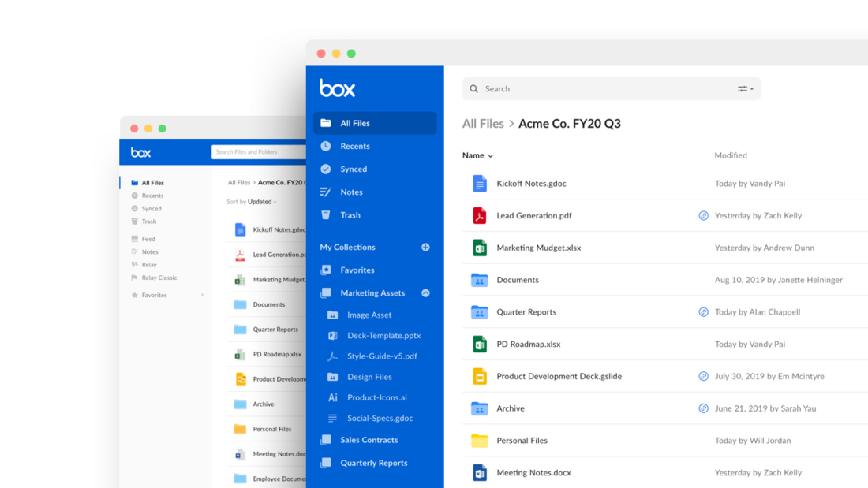This screenshot has height=488, width=868.
Task: Open Personal Files folder name in main list
Action: point(522,441)
